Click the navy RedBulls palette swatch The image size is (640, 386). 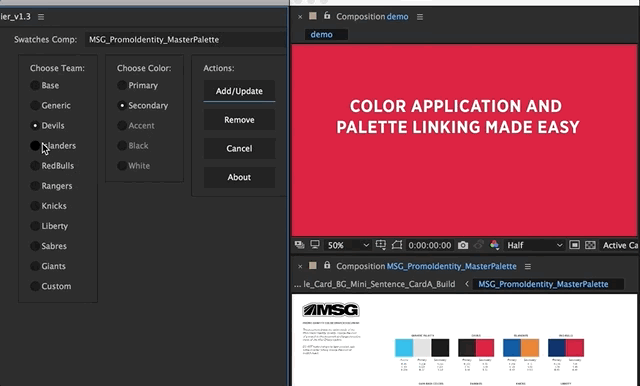[x=557, y=348]
